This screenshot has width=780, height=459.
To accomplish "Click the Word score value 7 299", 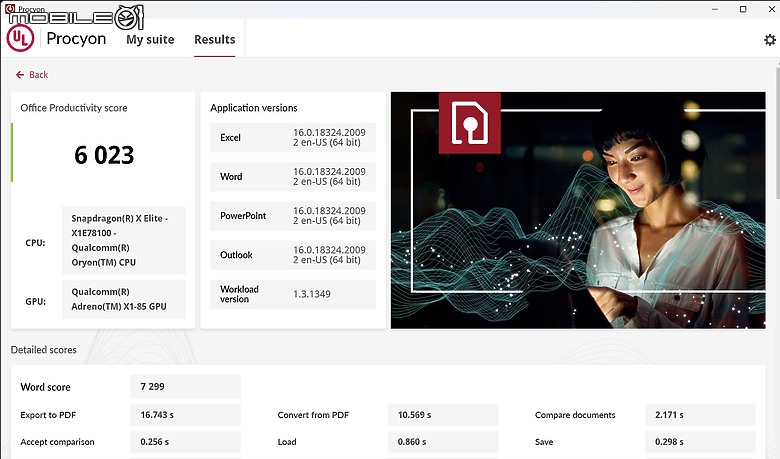I will pos(186,387).
